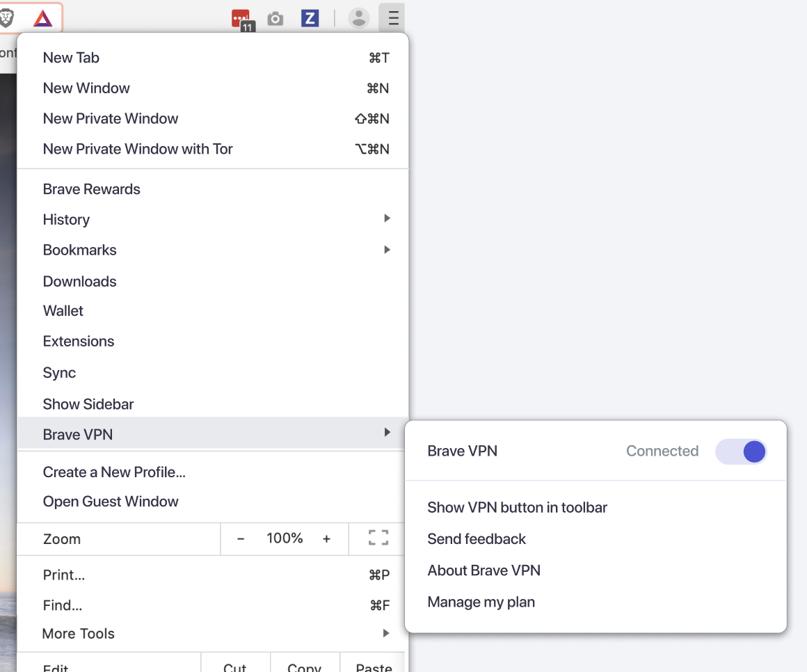The height and width of the screenshot is (672, 807).
Task: Open the profile avatar icon
Action: pyautogui.click(x=359, y=18)
